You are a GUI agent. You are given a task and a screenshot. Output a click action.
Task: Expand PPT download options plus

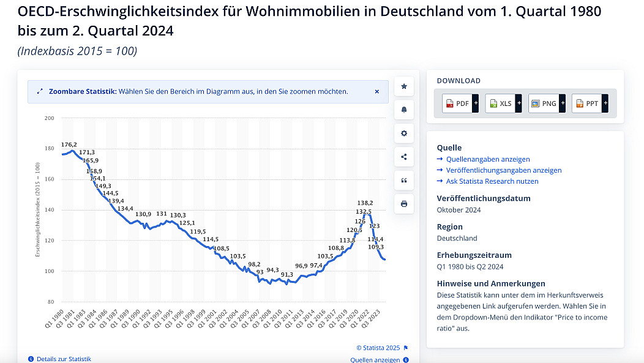[x=605, y=103]
